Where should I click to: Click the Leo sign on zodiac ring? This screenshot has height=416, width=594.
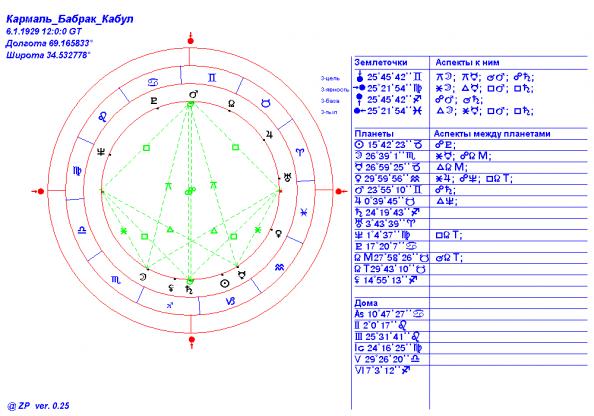click(x=103, y=117)
